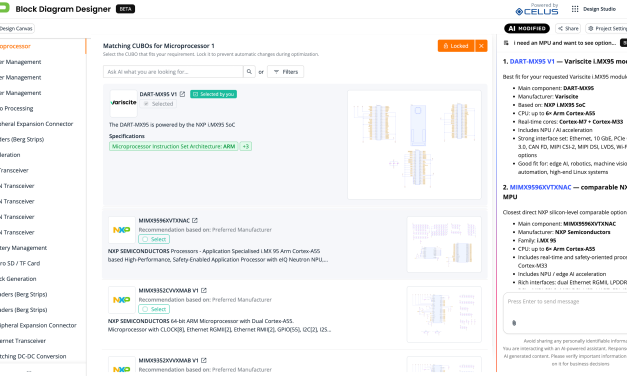Click the chat title 'I need an MPU and want to see option...'
The width and height of the screenshot is (627, 376).
pyautogui.click(x=565, y=43)
